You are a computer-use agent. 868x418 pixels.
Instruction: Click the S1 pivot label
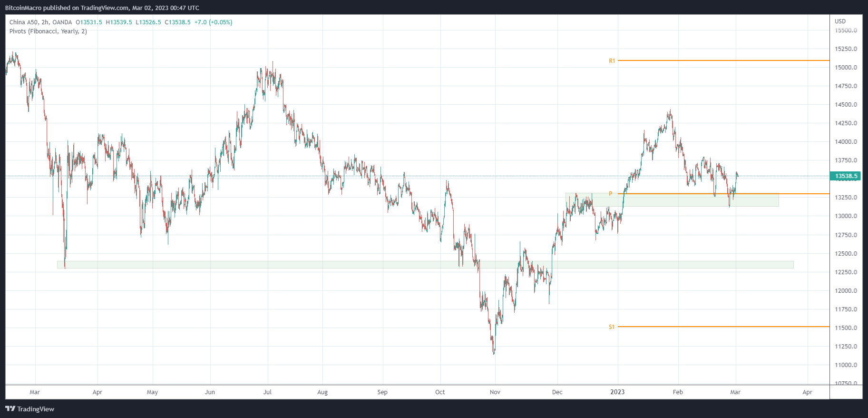[612, 327]
